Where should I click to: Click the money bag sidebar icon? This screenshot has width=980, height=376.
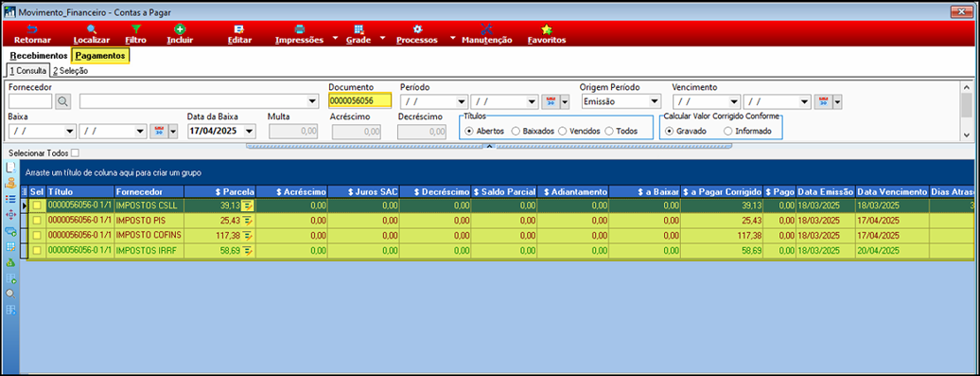10,262
